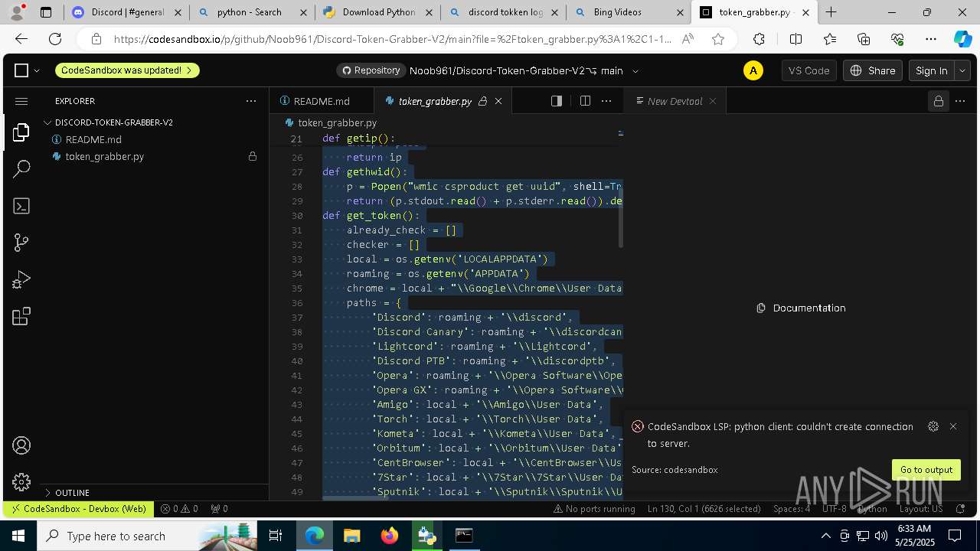Image resolution: width=980 pixels, height=551 pixels.
Task: Open the Sign In dropdown arrow
Action: (x=962, y=70)
